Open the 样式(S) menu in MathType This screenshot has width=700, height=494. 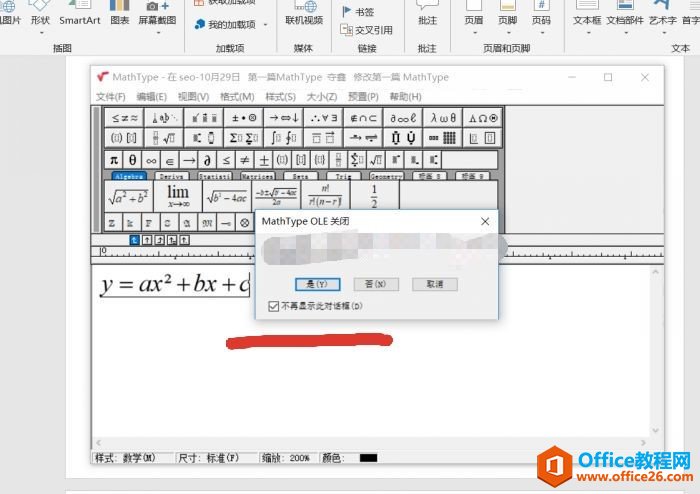pyautogui.click(x=280, y=97)
